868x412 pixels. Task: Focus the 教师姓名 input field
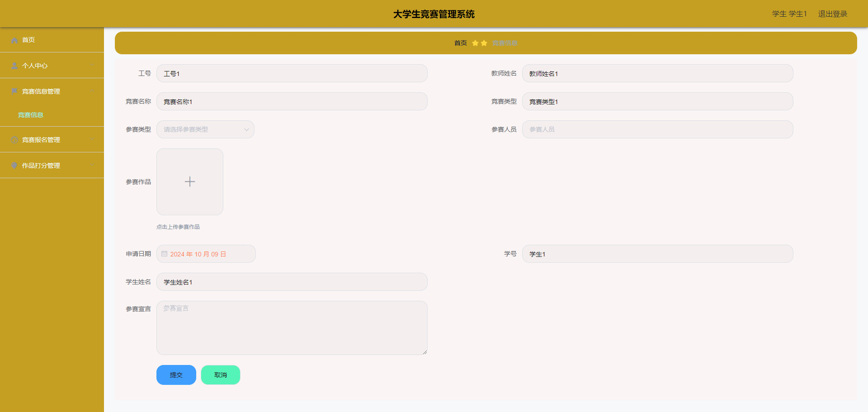(x=658, y=73)
